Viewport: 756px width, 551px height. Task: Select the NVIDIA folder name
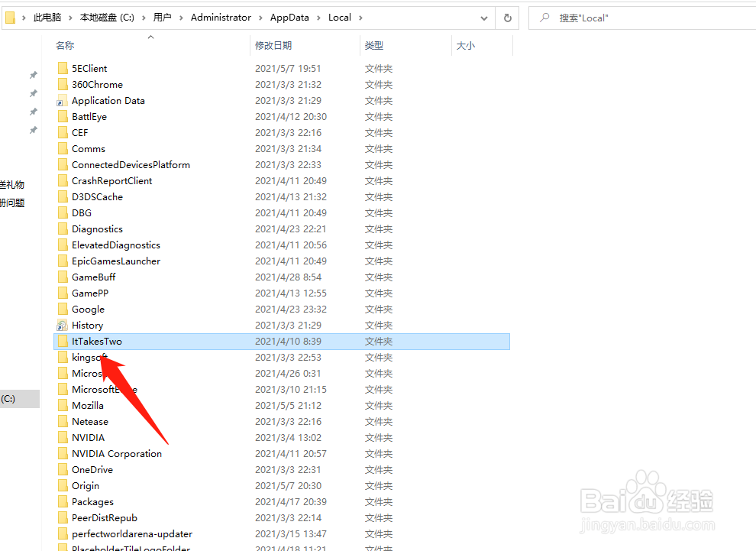pos(89,438)
